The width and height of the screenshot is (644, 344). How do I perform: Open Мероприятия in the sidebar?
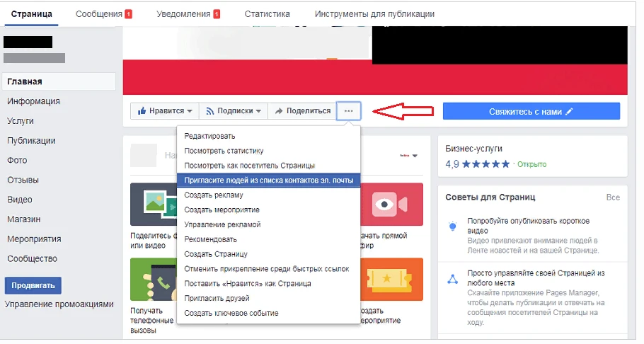coord(34,239)
